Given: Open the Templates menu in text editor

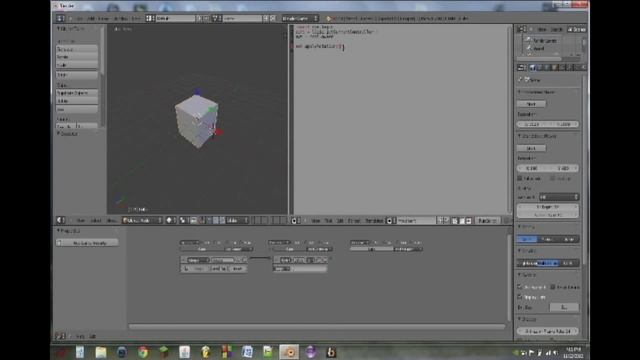Looking at the screenshot, I should coord(373,221).
